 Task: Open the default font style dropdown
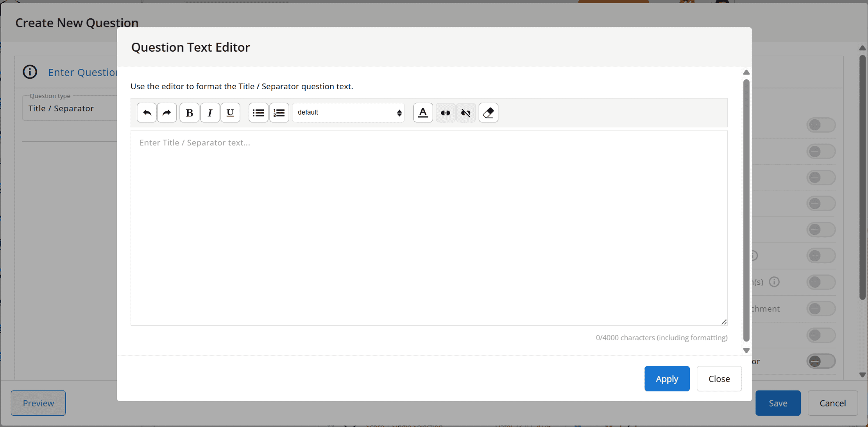pyautogui.click(x=348, y=113)
